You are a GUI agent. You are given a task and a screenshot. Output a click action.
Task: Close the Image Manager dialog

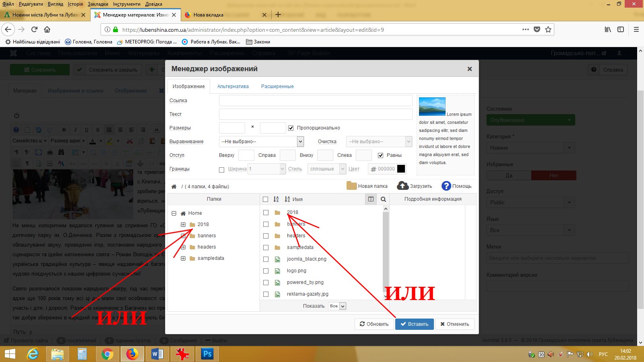469,69
